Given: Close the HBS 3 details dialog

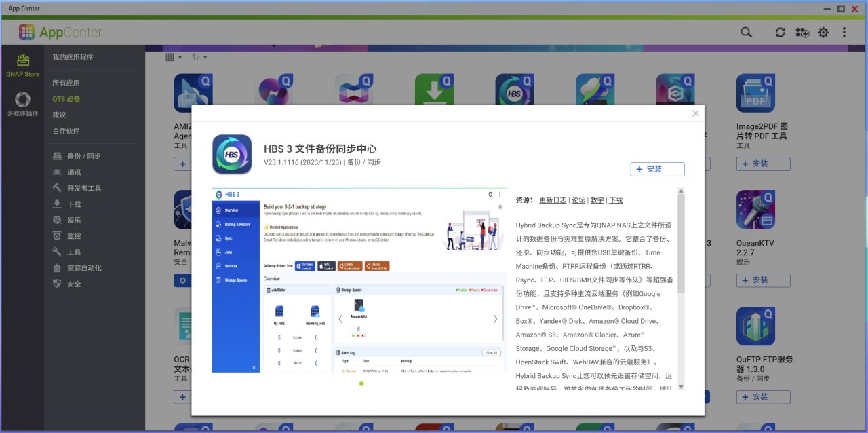Looking at the screenshot, I should point(695,113).
